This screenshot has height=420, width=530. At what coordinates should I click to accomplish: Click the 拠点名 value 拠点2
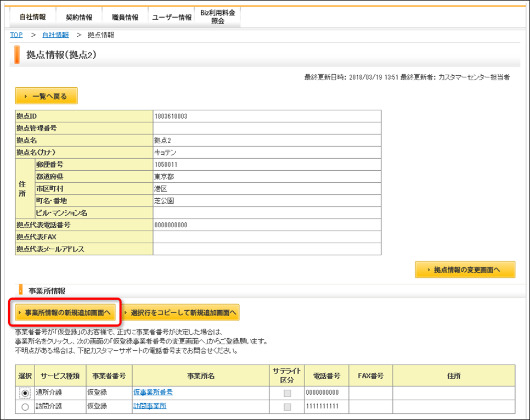click(x=162, y=141)
